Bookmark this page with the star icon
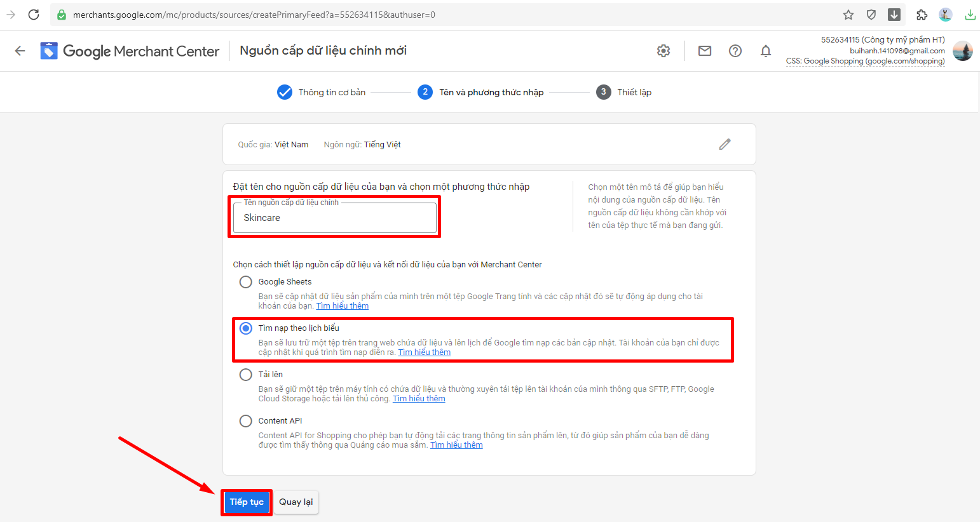 pos(848,15)
